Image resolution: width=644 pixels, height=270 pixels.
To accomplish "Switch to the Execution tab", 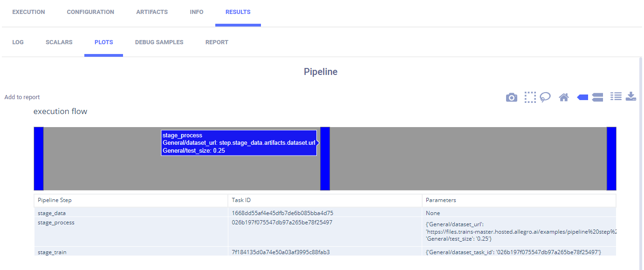I will [x=28, y=12].
